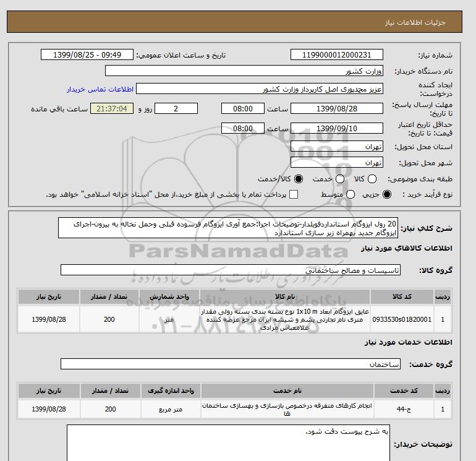This screenshot has width=476, height=461.
Task: Click the استان محل تحویل field تهران
Action: (x=337, y=147)
